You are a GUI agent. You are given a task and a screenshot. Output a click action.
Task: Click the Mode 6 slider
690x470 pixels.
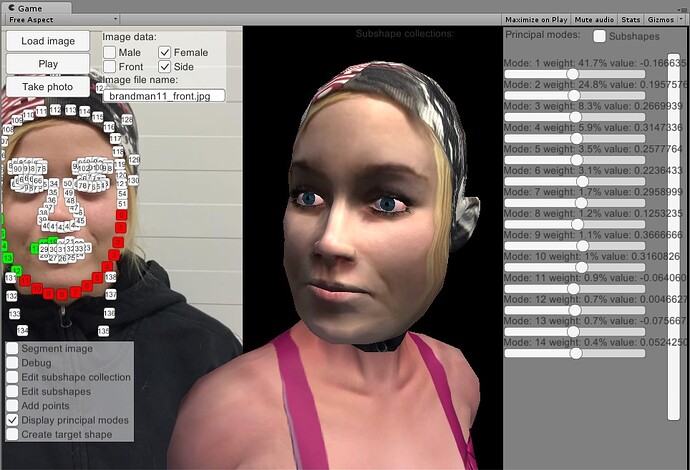pyautogui.click(x=575, y=181)
